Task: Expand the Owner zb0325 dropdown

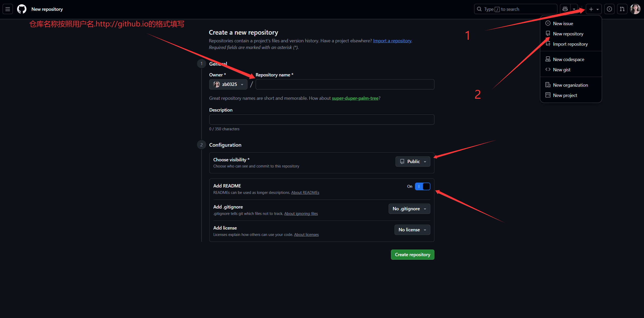Action: coord(228,84)
